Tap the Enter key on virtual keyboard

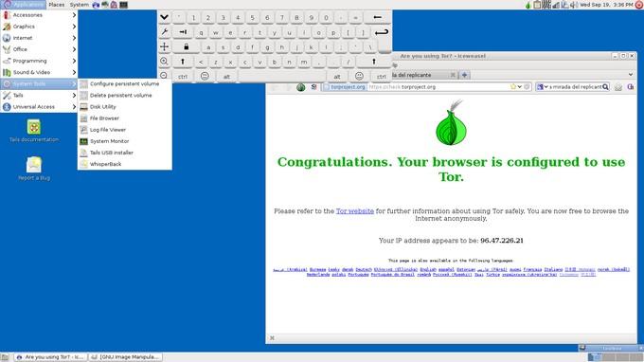pos(382,32)
